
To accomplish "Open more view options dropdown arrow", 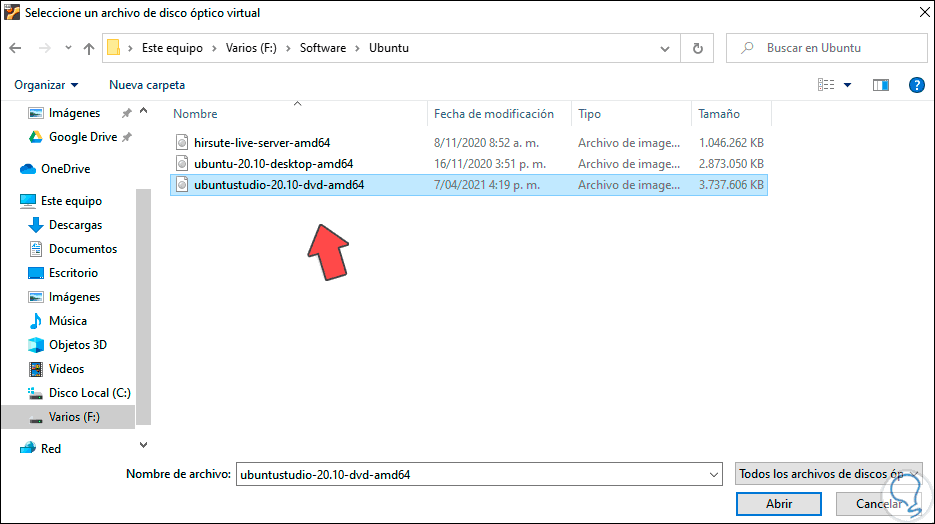I will (847, 85).
